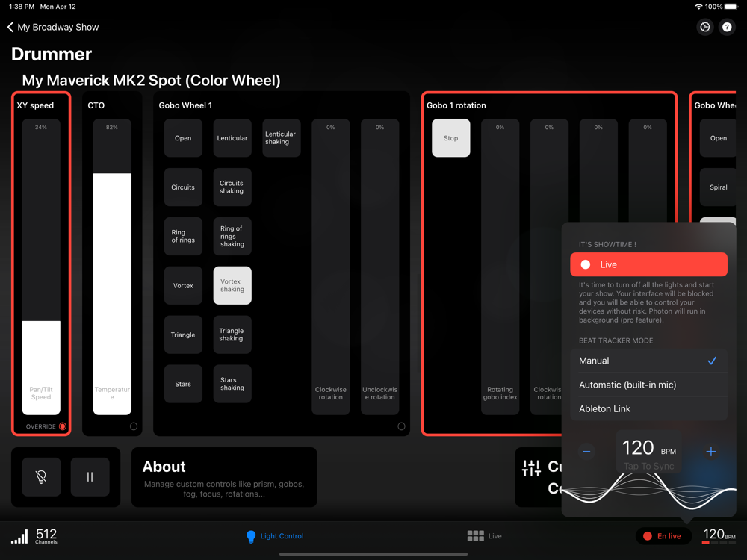This screenshot has height=560, width=747.
Task: Tap the Wi-Fi status icon
Action: pos(698,7)
